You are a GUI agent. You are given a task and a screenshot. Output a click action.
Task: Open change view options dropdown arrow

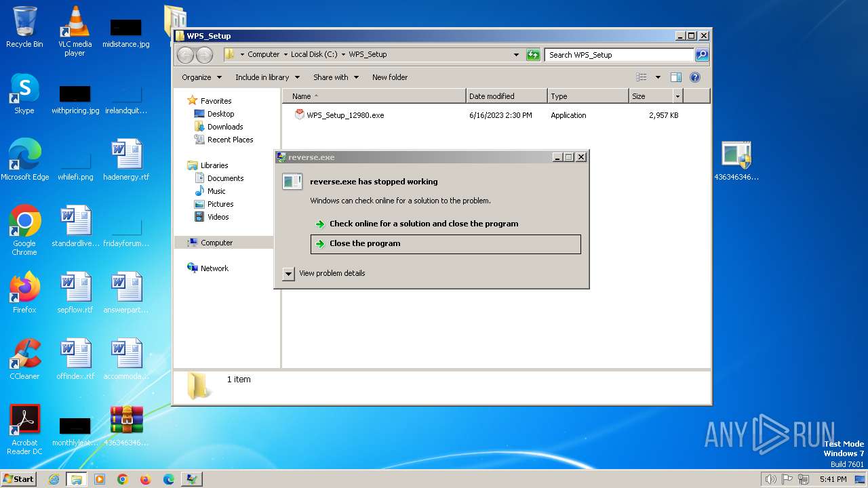tap(658, 77)
